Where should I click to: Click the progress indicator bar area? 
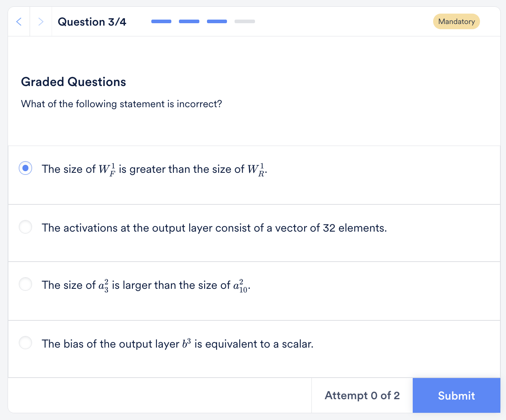coord(203,21)
